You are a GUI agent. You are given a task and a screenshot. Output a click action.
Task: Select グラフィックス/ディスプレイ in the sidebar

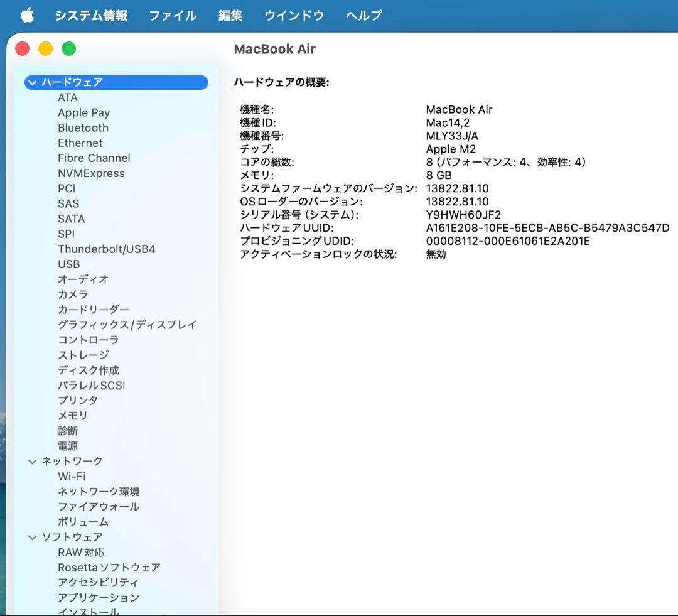[127, 325]
